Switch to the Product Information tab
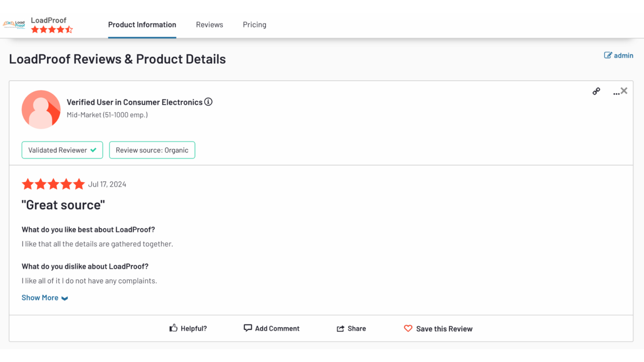Viewport: 644px width, 362px height. pos(142,25)
